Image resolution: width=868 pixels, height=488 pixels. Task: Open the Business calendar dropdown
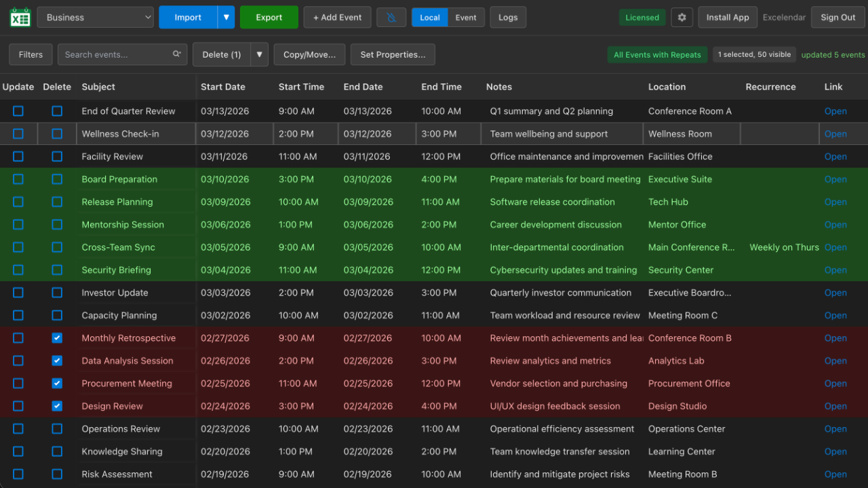[96, 18]
